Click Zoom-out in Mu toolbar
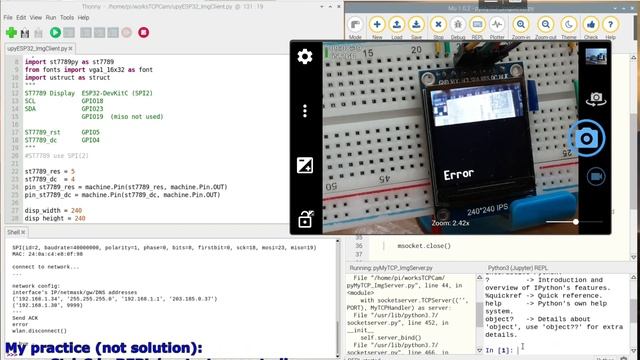 pyautogui.click(x=545, y=28)
